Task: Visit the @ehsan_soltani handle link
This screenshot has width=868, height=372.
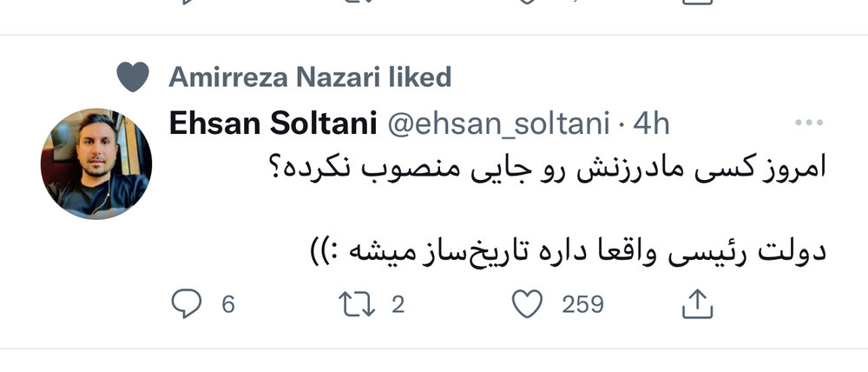Action: [498, 124]
